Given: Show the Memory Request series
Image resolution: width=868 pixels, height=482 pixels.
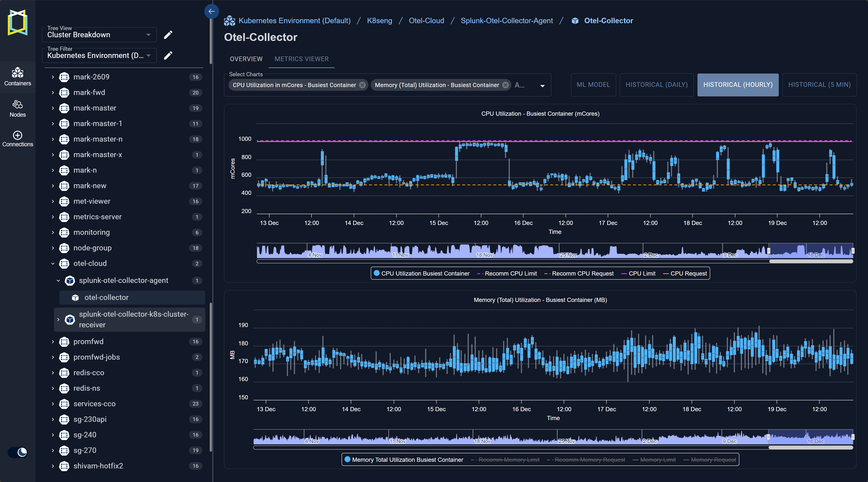Looking at the screenshot, I should pyautogui.click(x=710, y=460).
